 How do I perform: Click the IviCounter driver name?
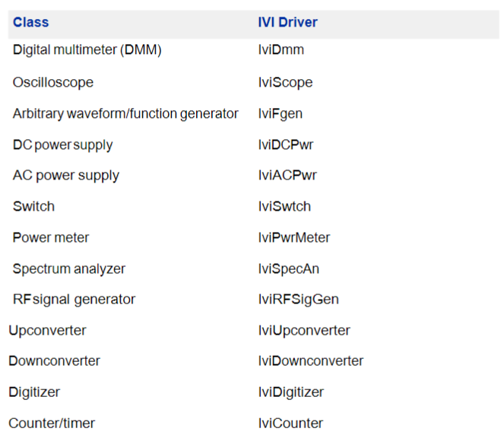pyautogui.click(x=290, y=424)
